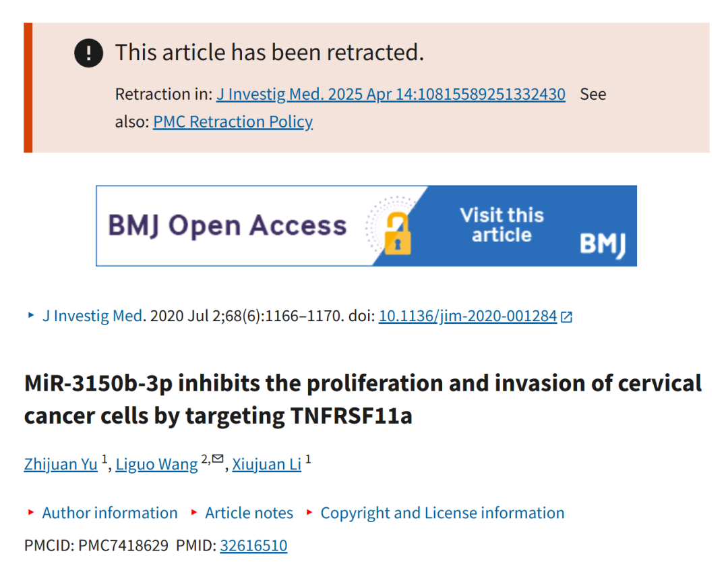Click Visit this article banner button
This screenshot has height=566, width=728.
pos(502,225)
